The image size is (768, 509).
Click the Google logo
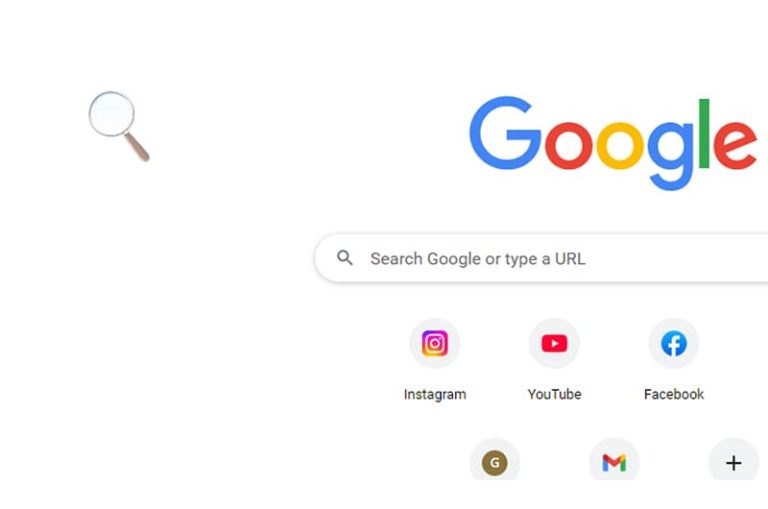click(613, 143)
